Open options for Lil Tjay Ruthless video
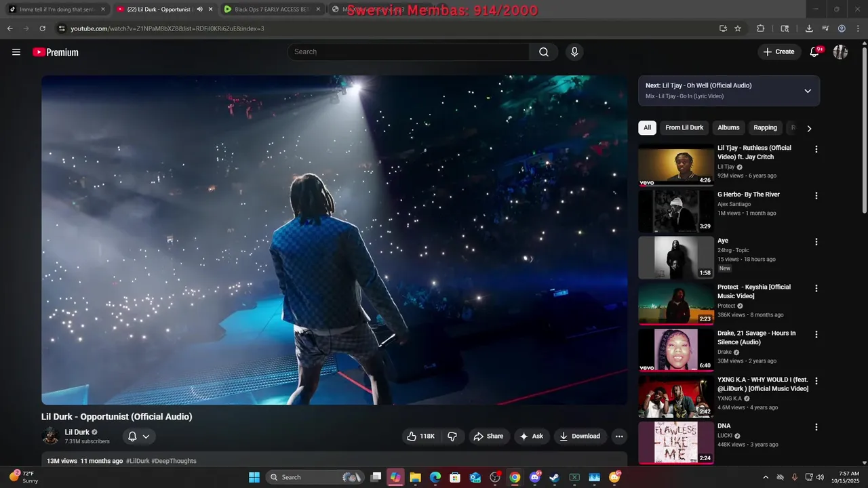 pos(816,149)
